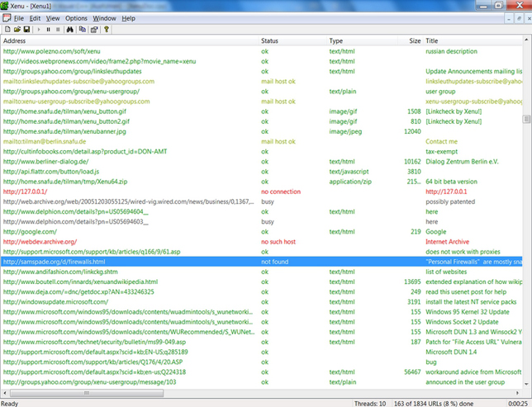Sort by the Size column header

coord(411,40)
